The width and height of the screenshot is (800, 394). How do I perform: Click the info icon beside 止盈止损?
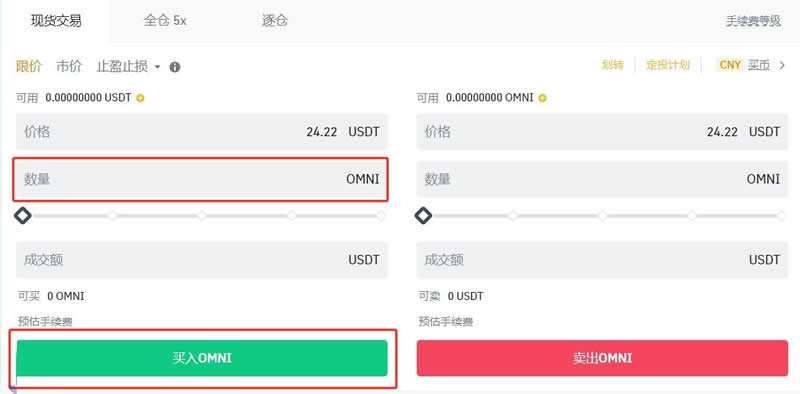[175, 67]
